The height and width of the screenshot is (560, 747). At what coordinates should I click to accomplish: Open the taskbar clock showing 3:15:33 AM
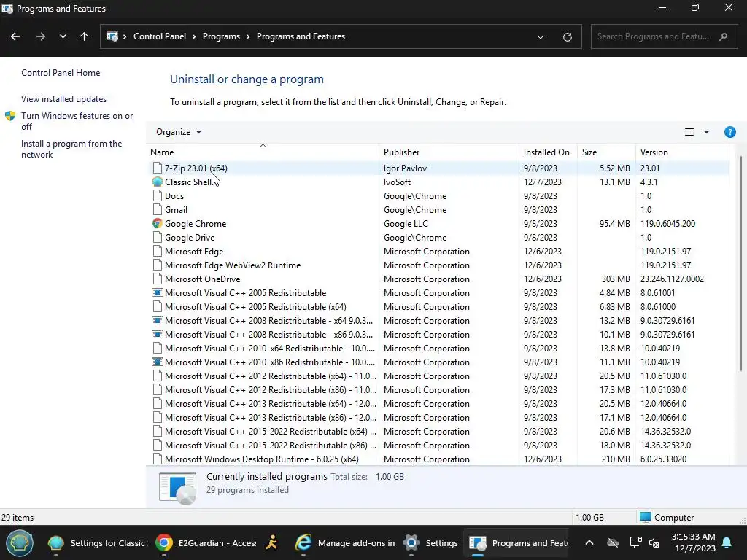[693, 542]
